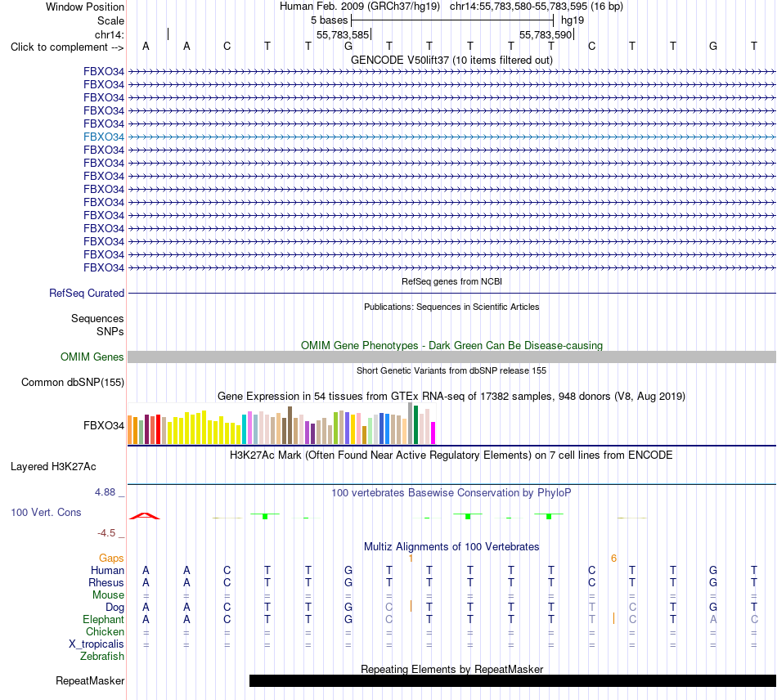The height and width of the screenshot is (700, 777).
Task: Click the 4.88 PhyloP upper limit value
Action: (105, 492)
